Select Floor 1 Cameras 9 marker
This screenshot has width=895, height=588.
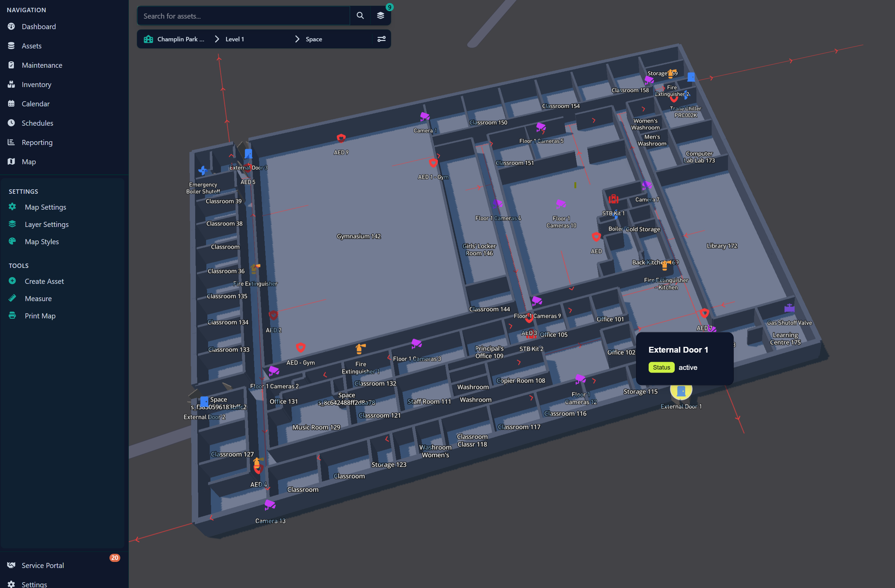tap(536, 301)
